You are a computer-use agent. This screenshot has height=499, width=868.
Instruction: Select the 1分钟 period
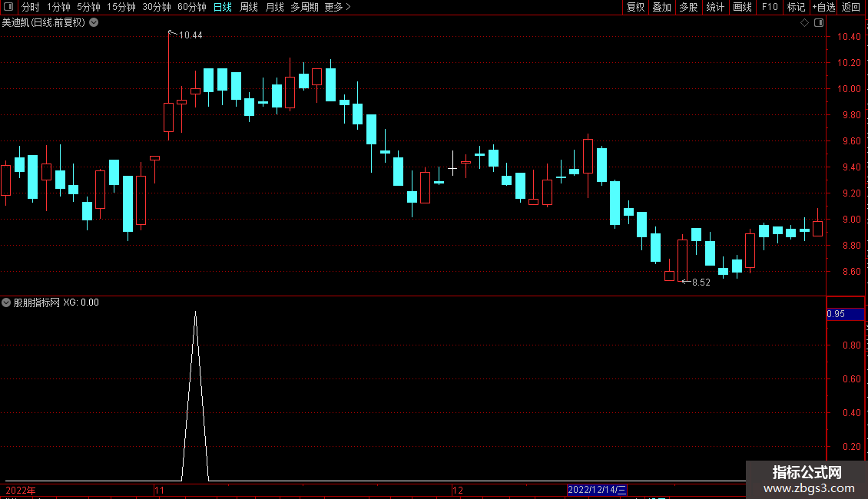(x=58, y=7)
